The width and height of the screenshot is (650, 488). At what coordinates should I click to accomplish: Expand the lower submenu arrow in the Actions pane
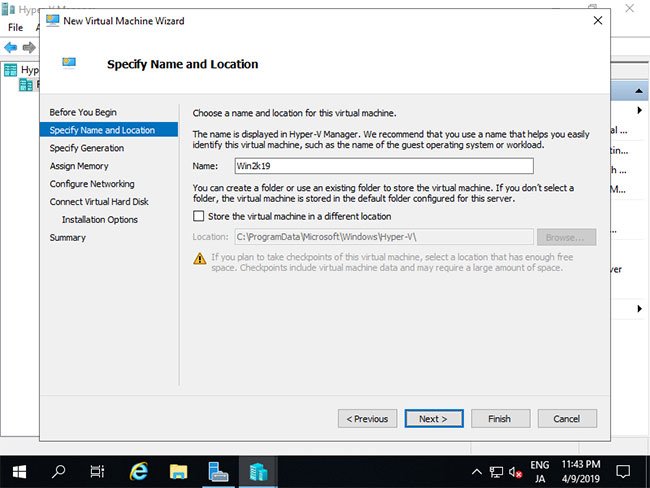click(x=640, y=308)
